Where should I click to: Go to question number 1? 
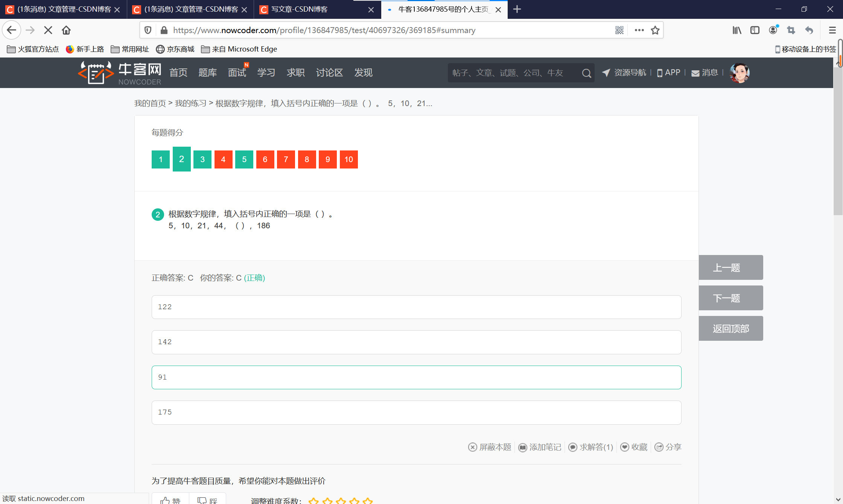tap(161, 159)
